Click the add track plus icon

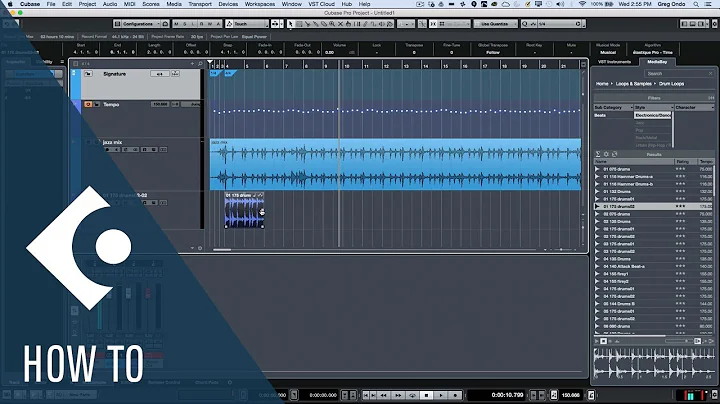tap(192, 64)
